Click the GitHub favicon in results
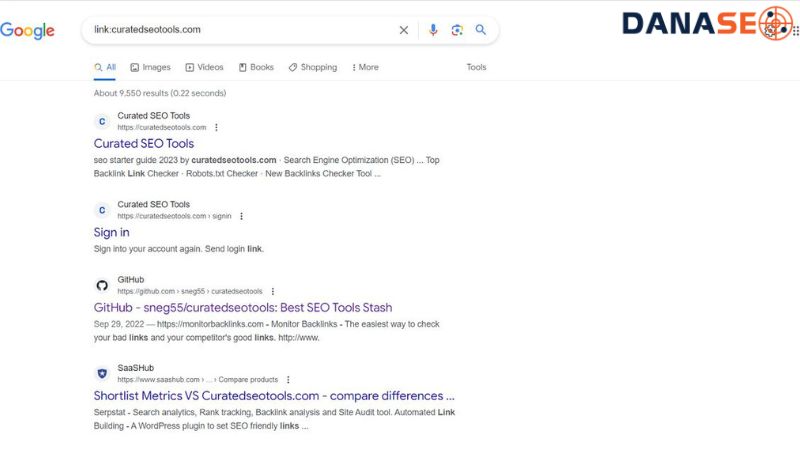 pos(101,285)
